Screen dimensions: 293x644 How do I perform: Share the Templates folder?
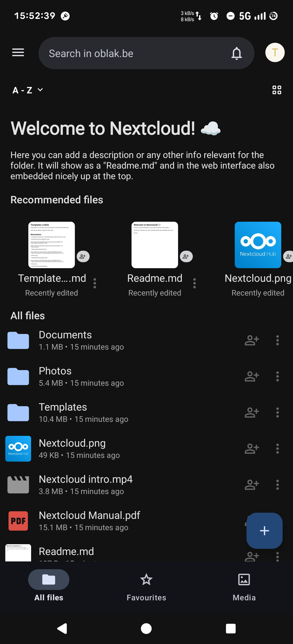pos(252,412)
